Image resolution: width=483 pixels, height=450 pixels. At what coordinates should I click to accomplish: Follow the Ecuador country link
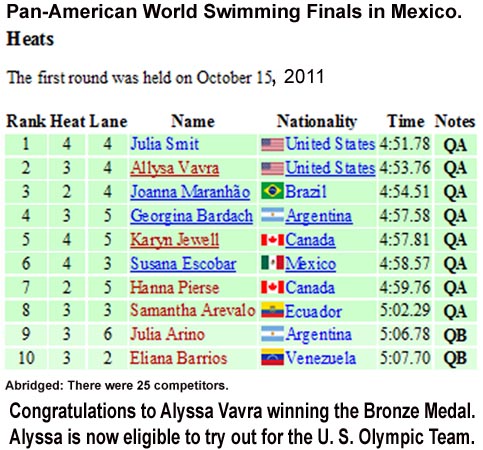313,311
